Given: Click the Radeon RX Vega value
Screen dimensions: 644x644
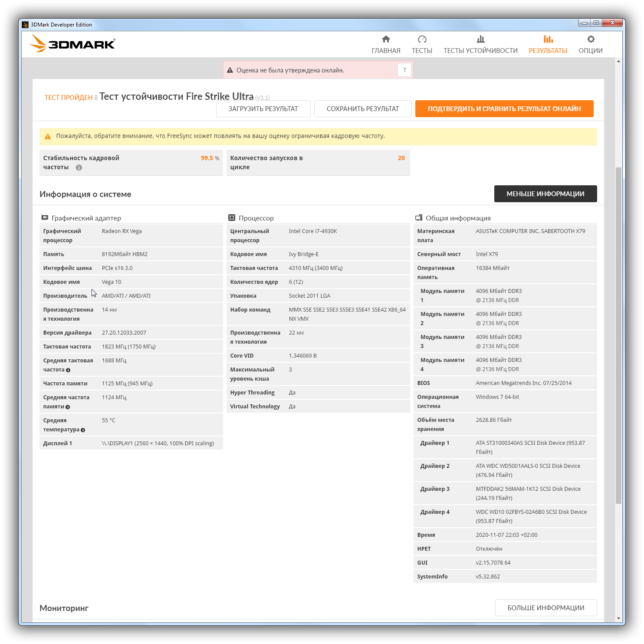Looking at the screenshot, I should click(122, 231).
